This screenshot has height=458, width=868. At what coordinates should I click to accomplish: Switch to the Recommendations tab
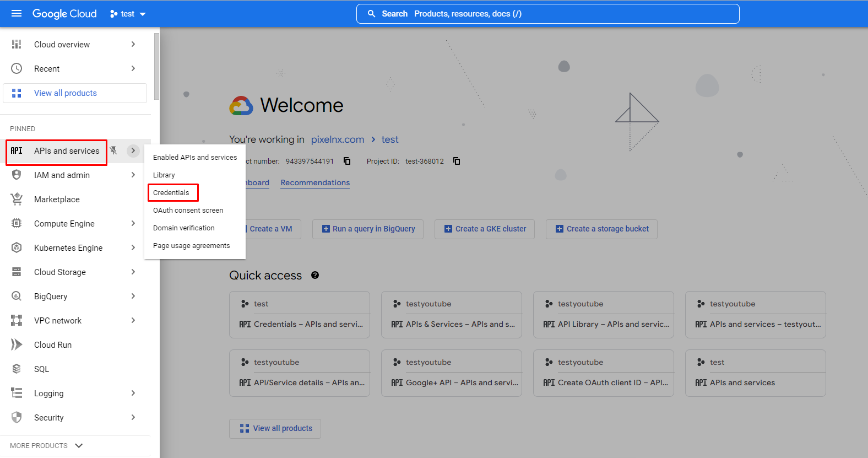click(315, 182)
